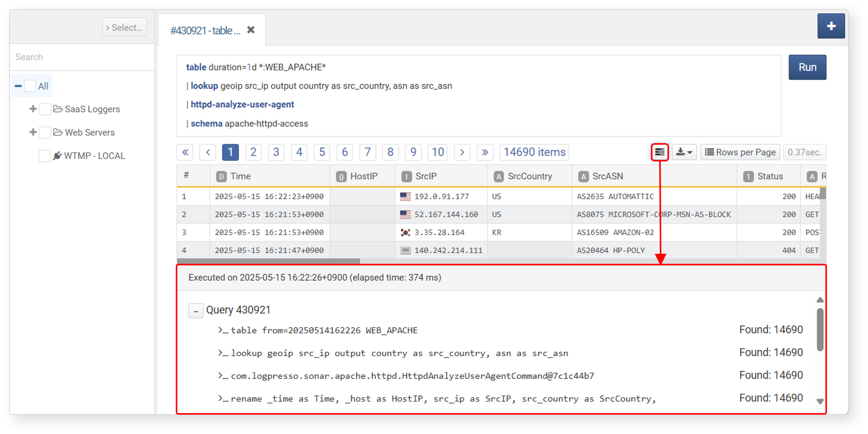
Task: Click the Korean flag next to 3.35.28.164
Action: click(x=405, y=232)
